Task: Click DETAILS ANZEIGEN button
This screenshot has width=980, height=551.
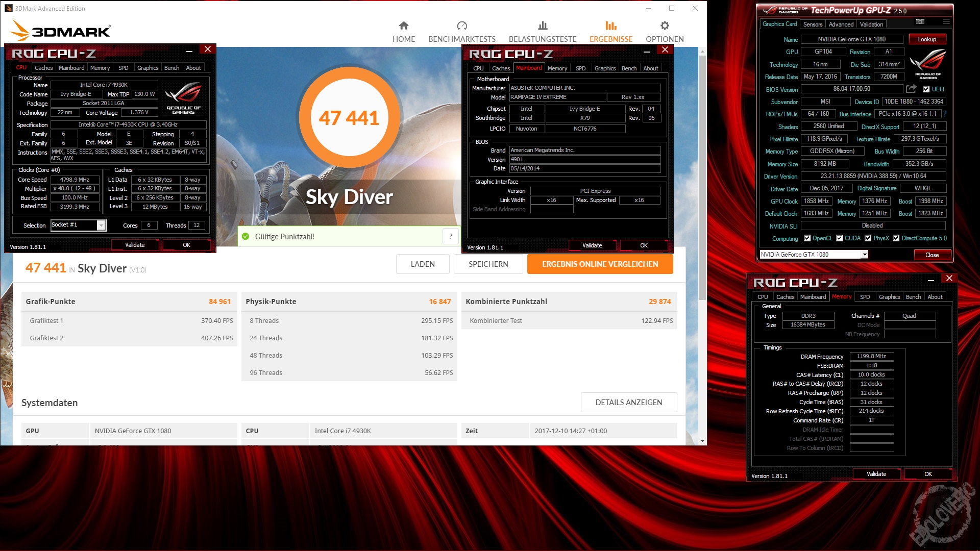Action: [x=629, y=403]
